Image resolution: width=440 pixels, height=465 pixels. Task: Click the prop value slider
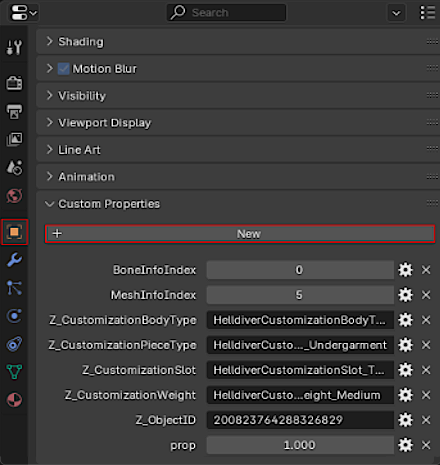click(300, 445)
